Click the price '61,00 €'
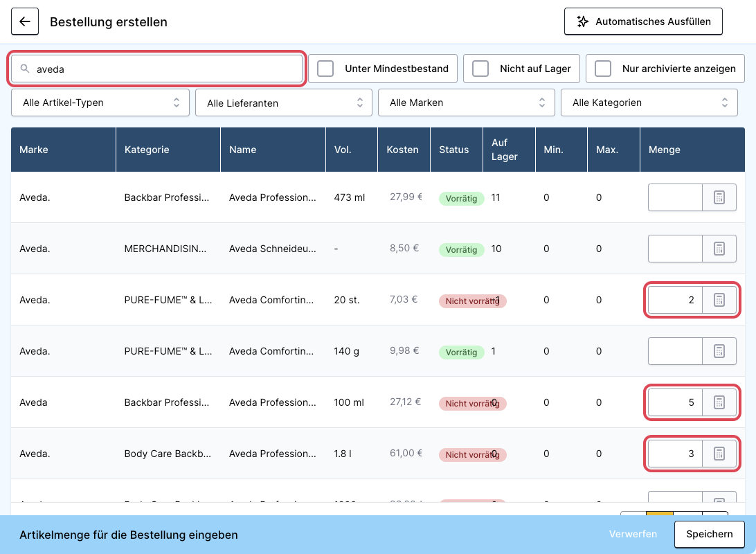 click(x=406, y=453)
